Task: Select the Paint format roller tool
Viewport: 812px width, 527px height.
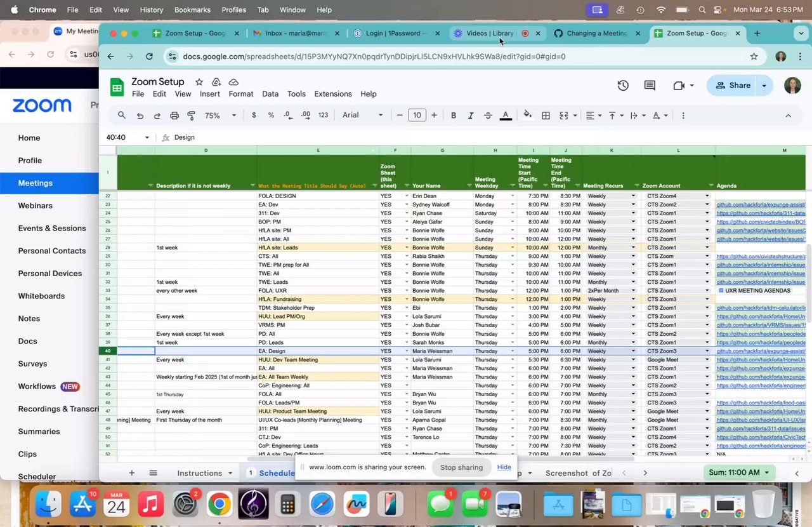Action: tap(191, 116)
